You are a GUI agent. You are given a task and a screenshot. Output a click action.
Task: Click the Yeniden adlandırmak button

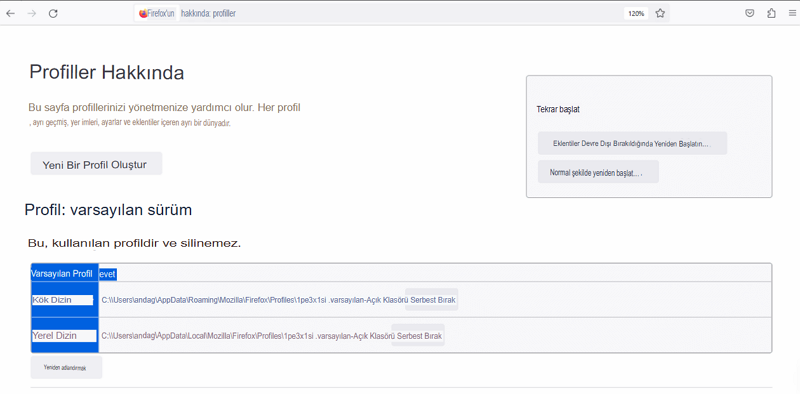click(x=66, y=367)
